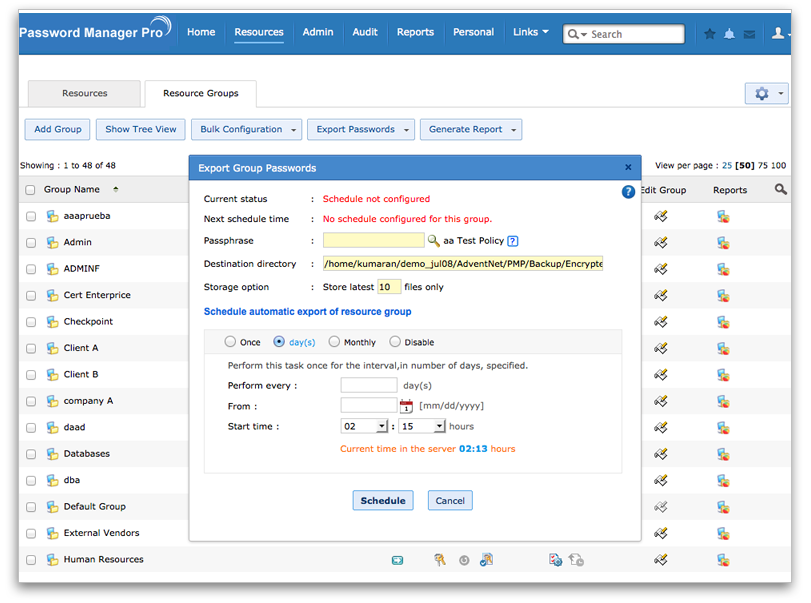811x603 pixels.
Task: Tick the aaaprueba checkbox
Action: coord(31,216)
